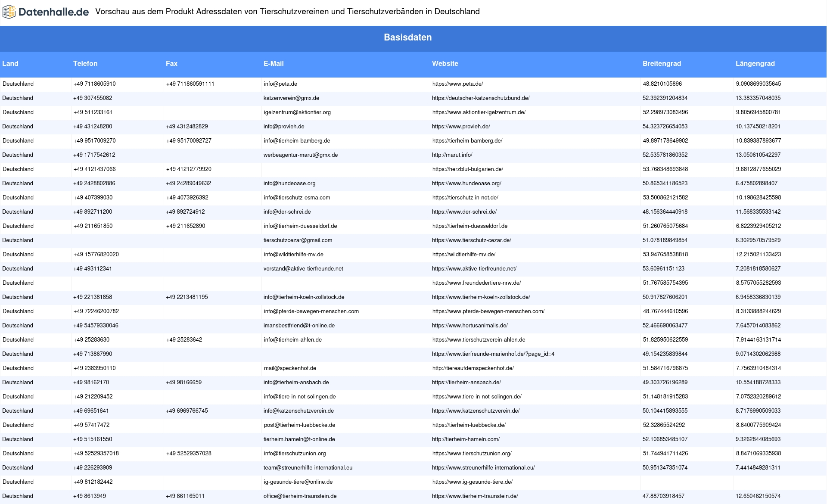This screenshot has width=827, height=504.
Task: Click info@katzenschutzverein.de email
Action: tap(298, 411)
